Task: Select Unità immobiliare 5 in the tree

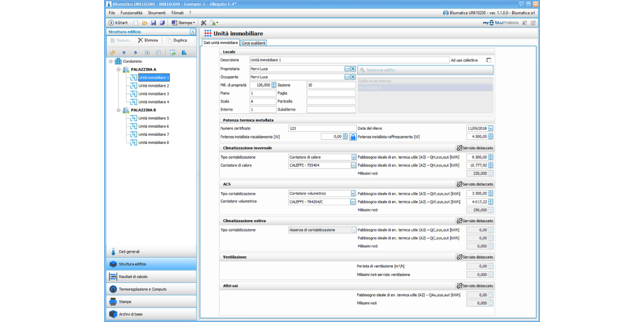Action: tap(153, 118)
